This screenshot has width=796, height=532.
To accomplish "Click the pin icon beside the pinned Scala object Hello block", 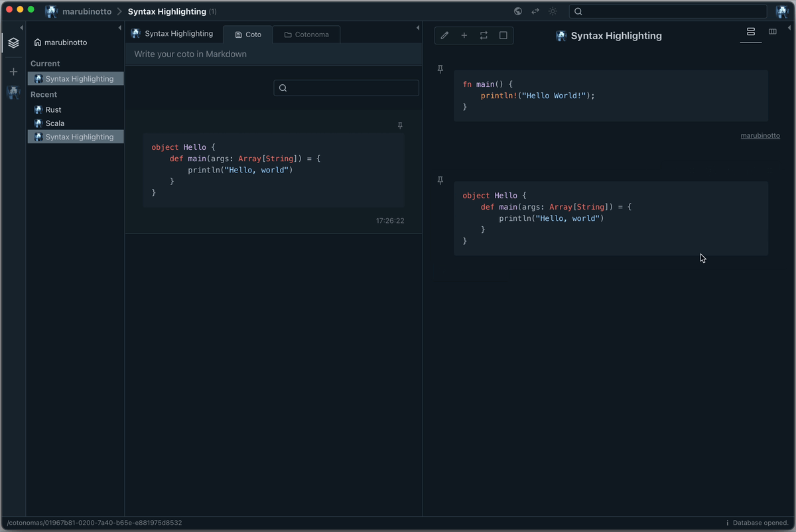I will pos(440,180).
